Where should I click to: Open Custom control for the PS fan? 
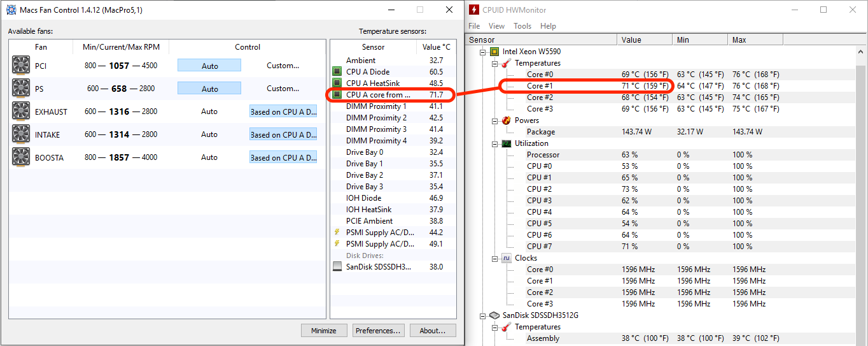pyautogui.click(x=283, y=89)
